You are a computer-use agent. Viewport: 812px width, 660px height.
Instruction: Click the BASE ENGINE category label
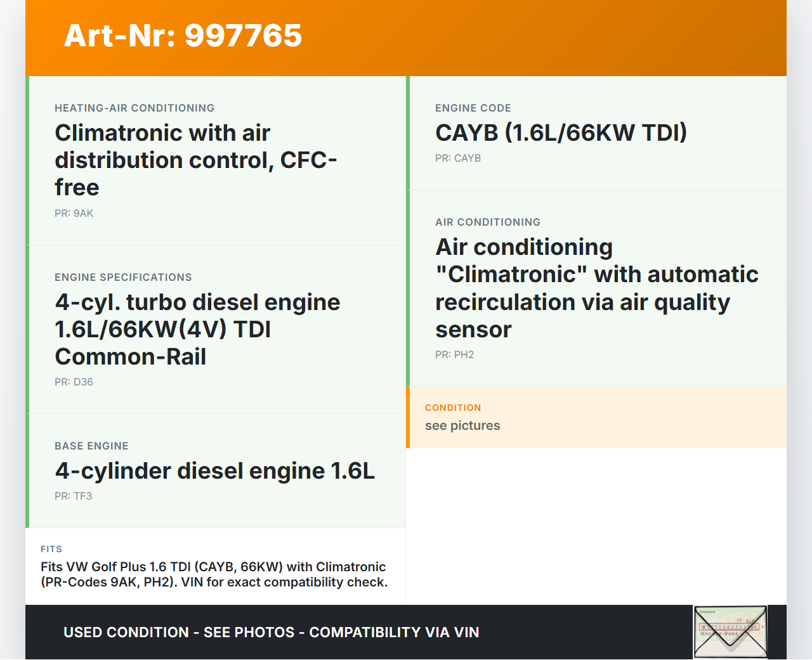tap(91, 446)
